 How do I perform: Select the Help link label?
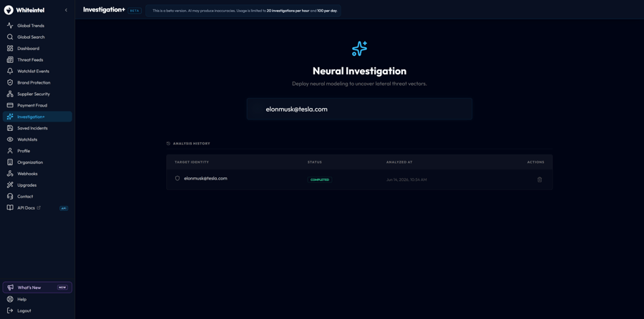pyautogui.click(x=21, y=299)
